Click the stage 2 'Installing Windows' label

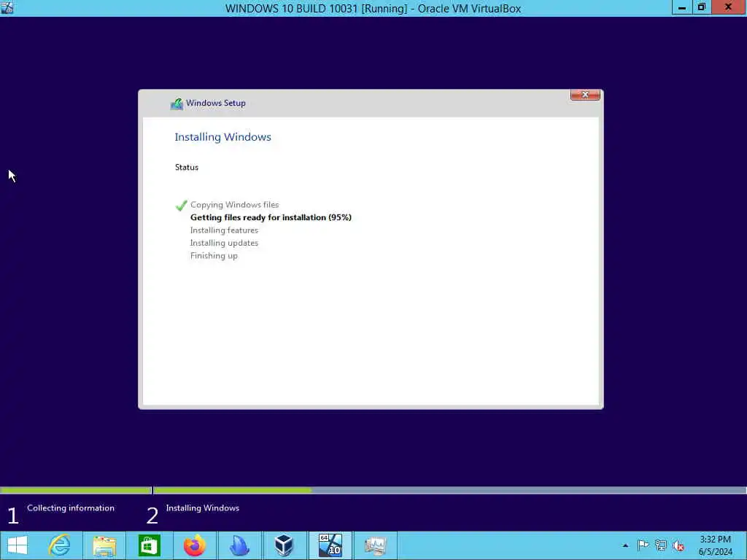coord(203,508)
